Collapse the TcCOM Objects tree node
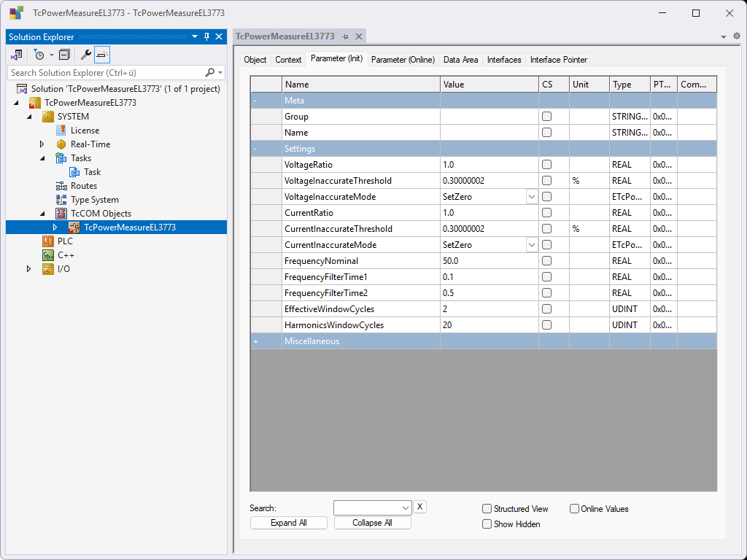Screen dimensions: 747x560 point(42,214)
